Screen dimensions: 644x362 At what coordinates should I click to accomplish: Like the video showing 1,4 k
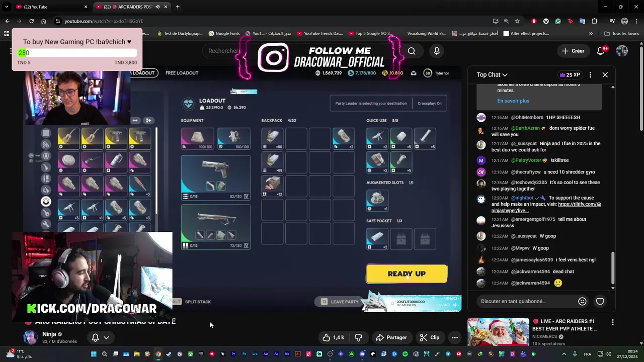pos(334,337)
